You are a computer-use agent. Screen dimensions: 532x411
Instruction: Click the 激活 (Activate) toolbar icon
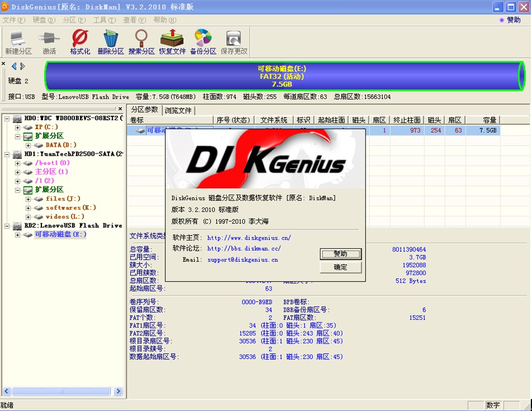pos(48,41)
